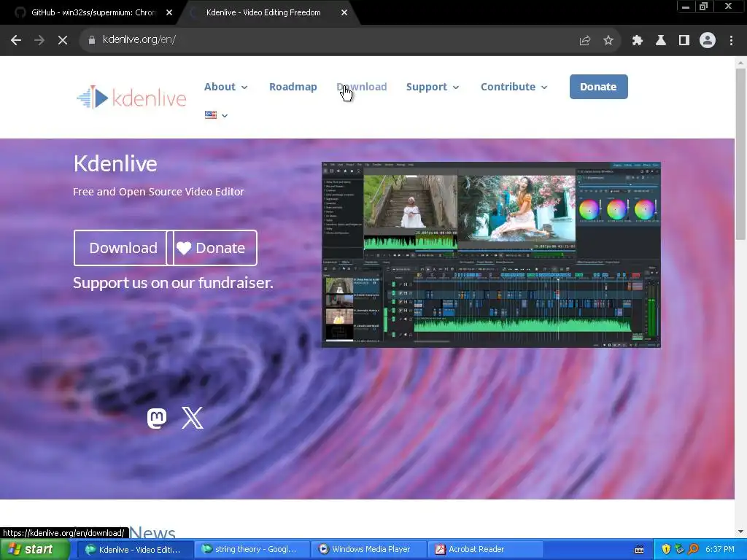This screenshot has width=747, height=560.
Task: Click the shield icon in system tray
Action: point(666,549)
